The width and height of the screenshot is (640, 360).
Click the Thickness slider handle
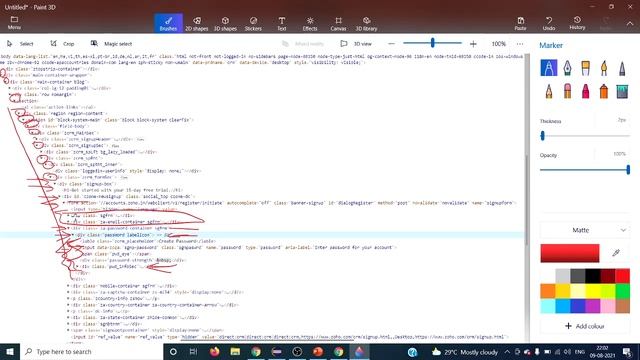click(542, 136)
